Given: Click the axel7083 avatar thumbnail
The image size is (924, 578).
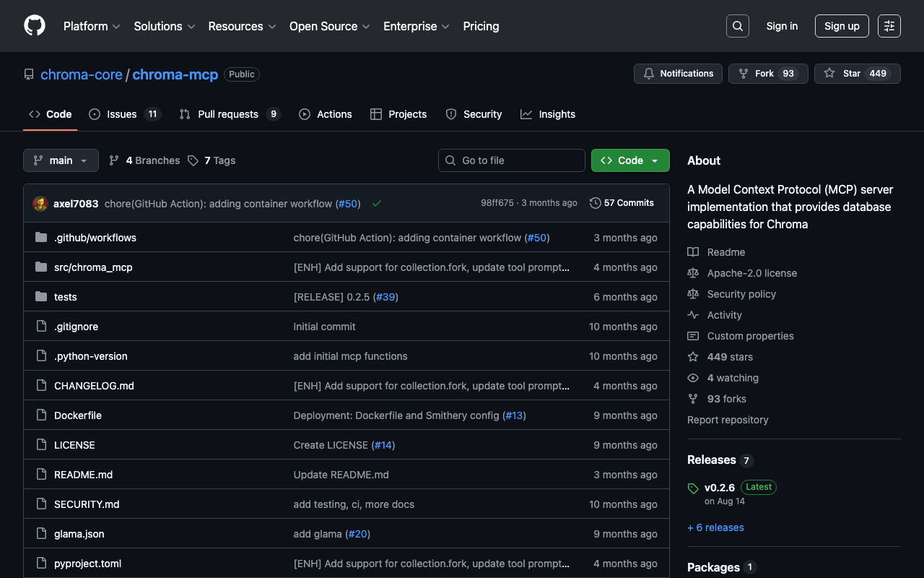Looking at the screenshot, I should click(40, 204).
